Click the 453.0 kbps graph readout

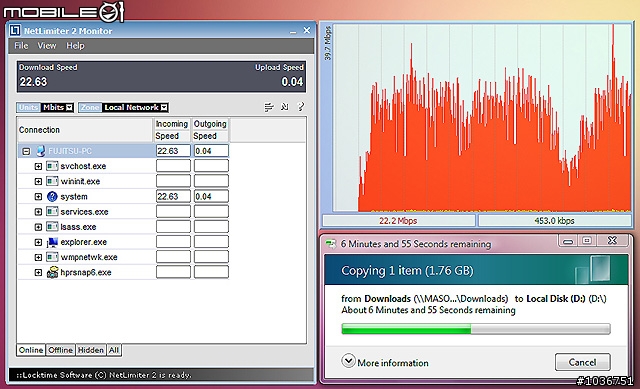tap(555, 221)
